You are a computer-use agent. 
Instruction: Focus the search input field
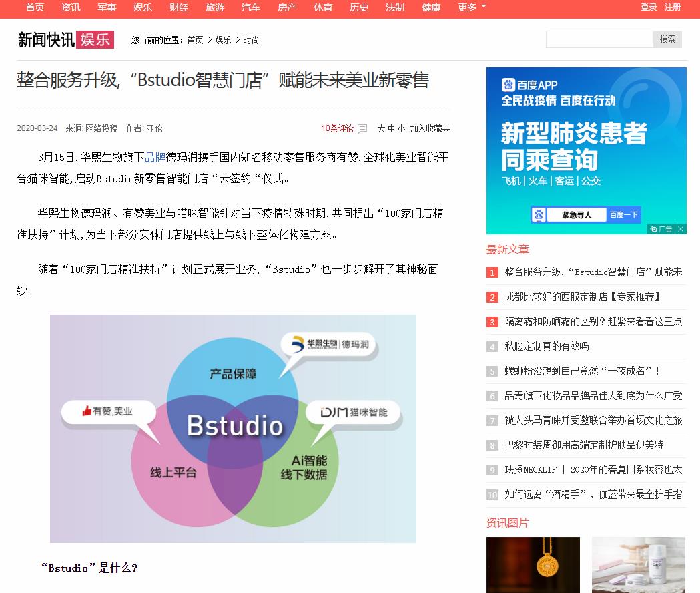[x=599, y=39]
